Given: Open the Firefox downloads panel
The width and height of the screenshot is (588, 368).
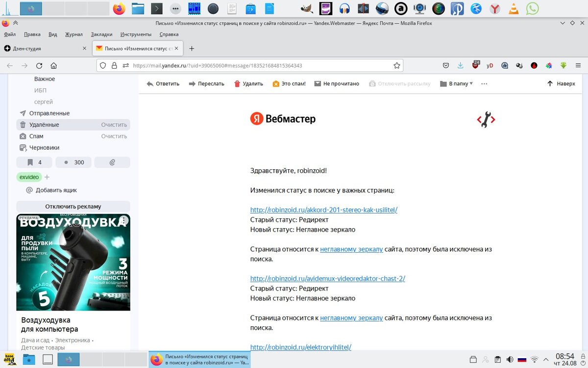Looking at the screenshot, I should point(460,65).
